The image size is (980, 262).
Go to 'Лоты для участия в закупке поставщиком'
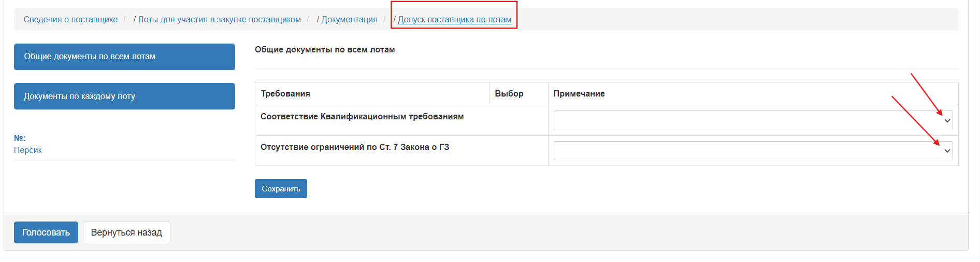point(220,19)
